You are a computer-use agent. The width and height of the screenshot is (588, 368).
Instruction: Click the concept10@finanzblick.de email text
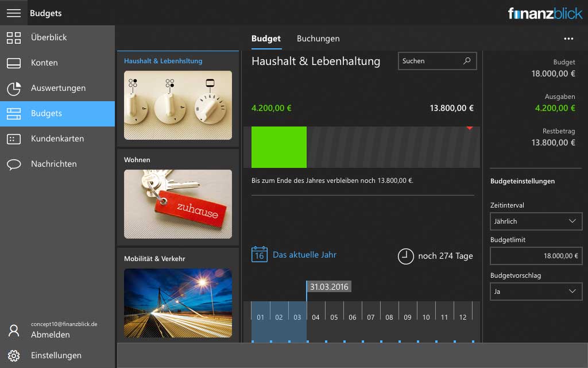[x=64, y=324]
